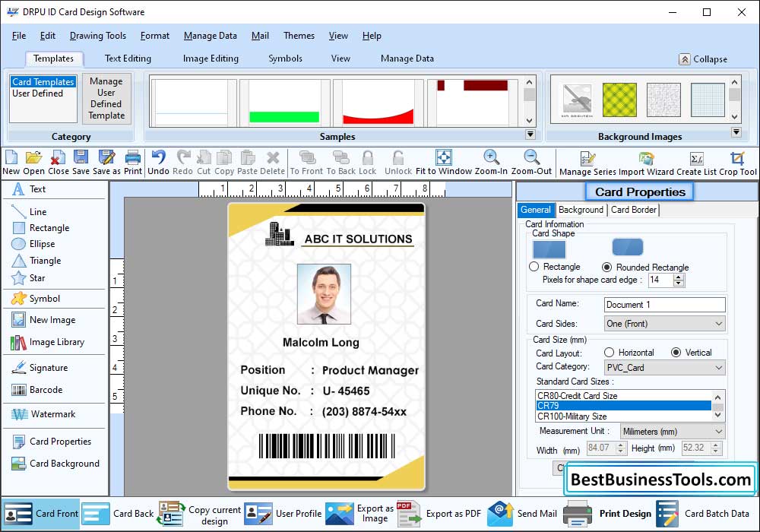Click Copy current design button
Viewport: 760px width, 532px height.
(199, 515)
